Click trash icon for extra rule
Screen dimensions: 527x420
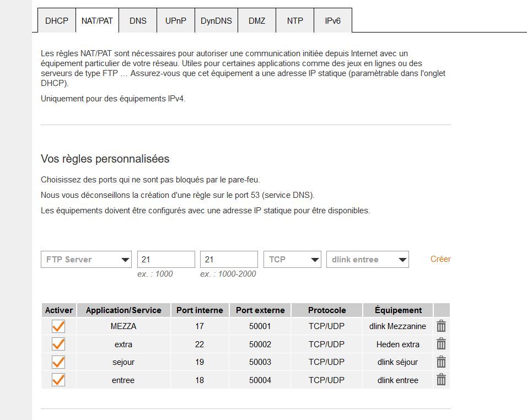pyautogui.click(x=441, y=344)
